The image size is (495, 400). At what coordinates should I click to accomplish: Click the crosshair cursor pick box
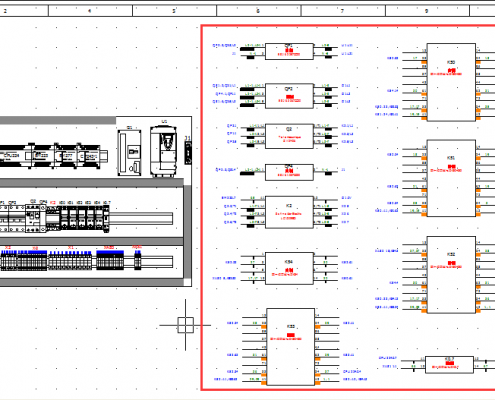coord(186,325)
